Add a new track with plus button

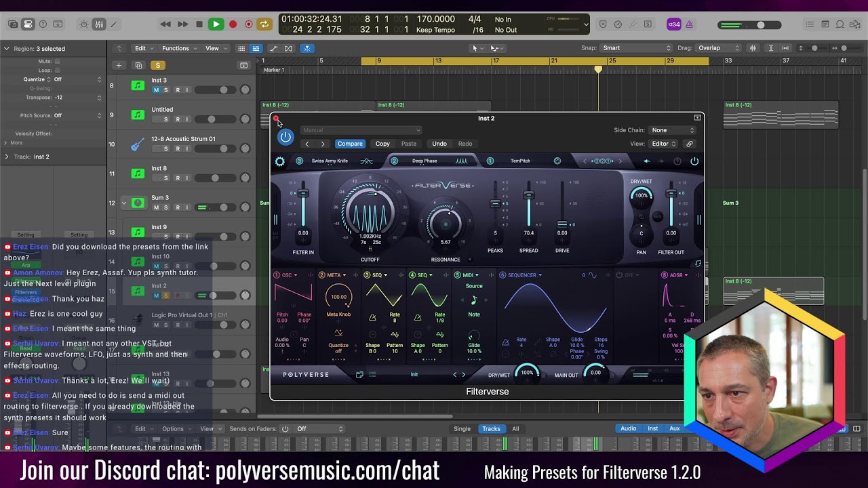[119, 65]
